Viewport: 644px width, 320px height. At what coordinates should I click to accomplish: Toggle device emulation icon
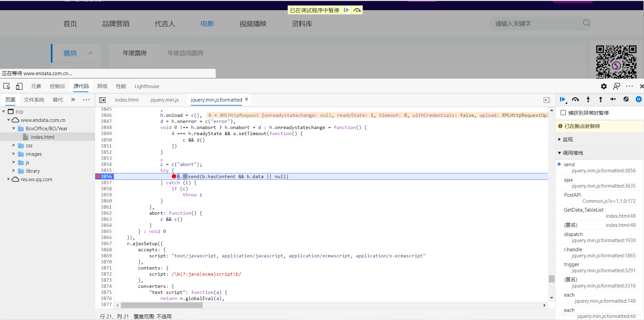(19, 86)
